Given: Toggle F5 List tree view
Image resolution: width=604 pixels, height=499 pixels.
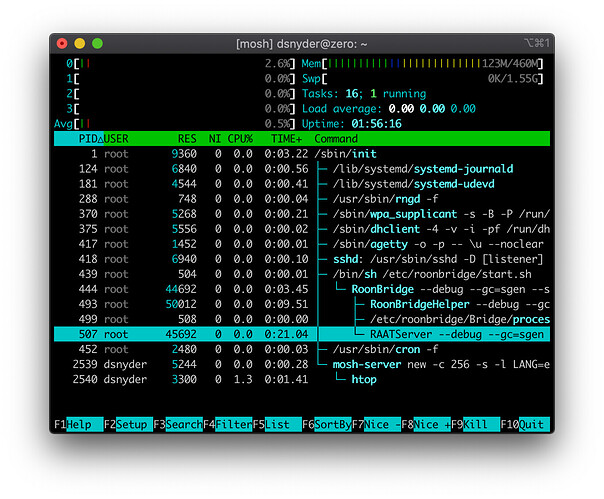Looking at the screenshot, I should click(277, 424).
